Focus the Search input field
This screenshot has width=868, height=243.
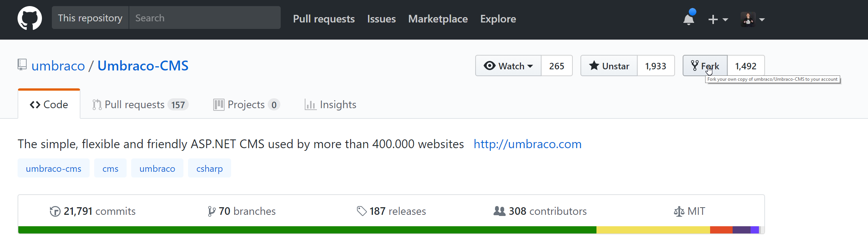click(x=205, y=18)
